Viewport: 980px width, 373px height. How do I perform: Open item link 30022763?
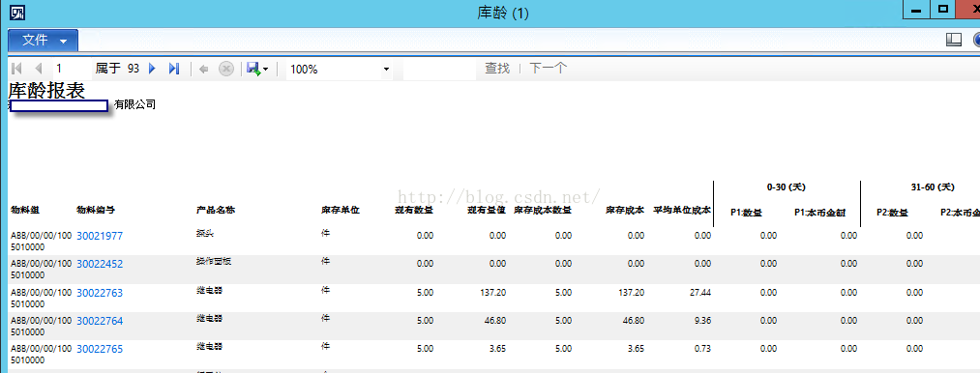point(100,293)
